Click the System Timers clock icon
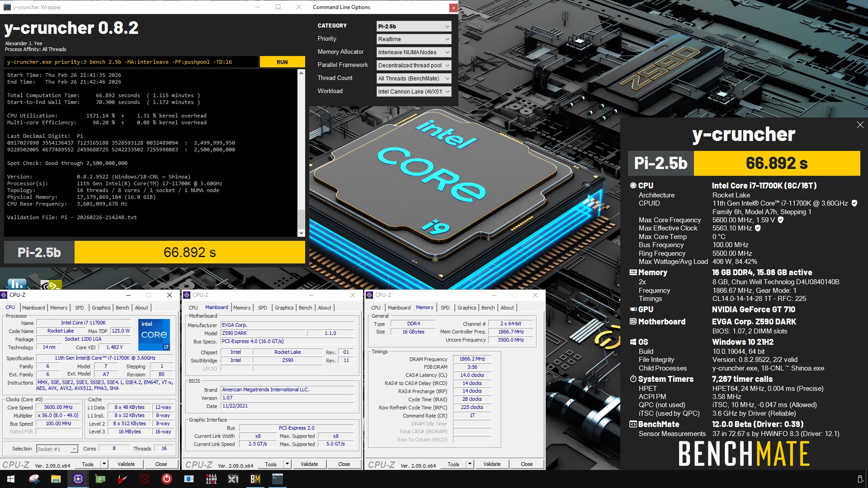 633,379
